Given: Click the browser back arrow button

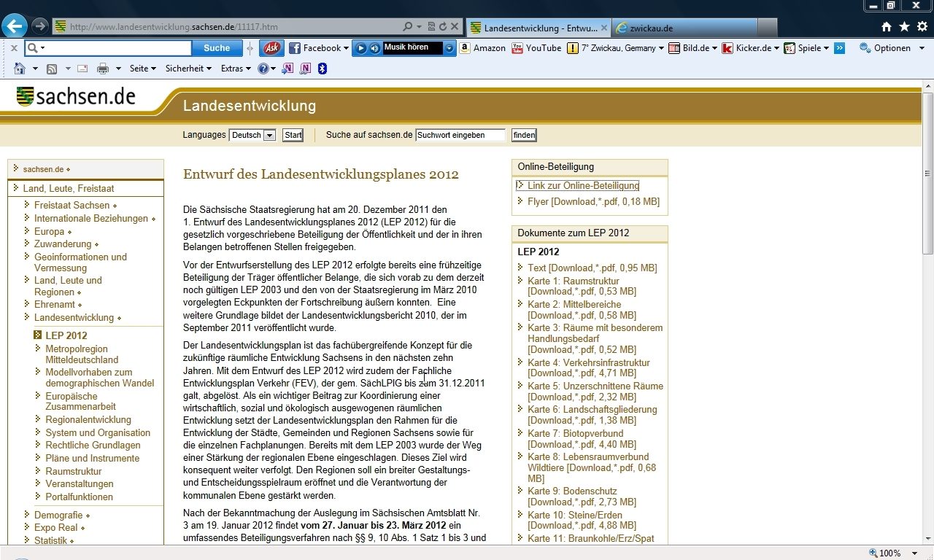Looking at the screenshot, I should coord(14,26).
